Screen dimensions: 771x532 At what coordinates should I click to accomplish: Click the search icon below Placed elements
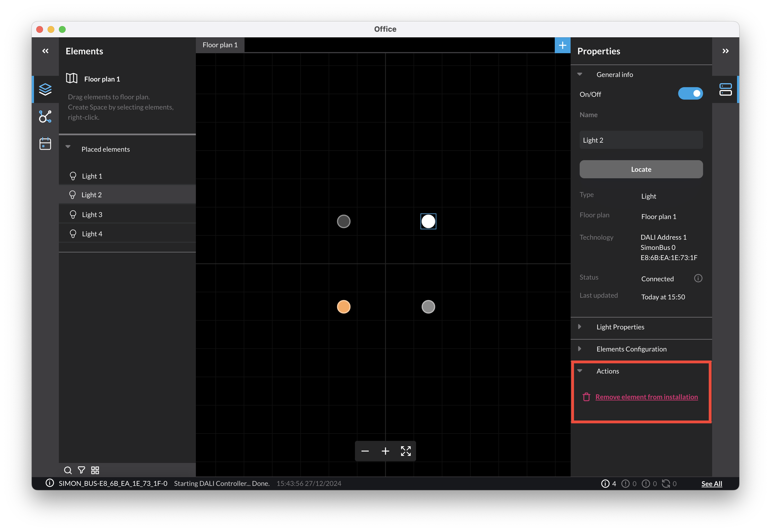point(68,470)
